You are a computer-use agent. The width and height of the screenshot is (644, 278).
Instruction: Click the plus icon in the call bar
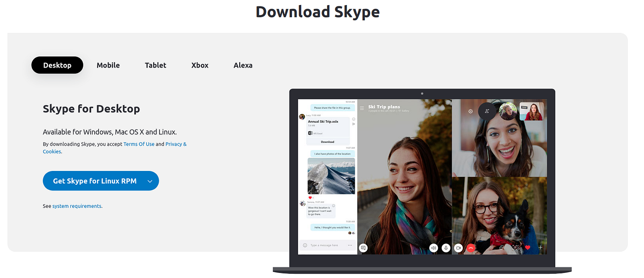click(x=540, y=248)
